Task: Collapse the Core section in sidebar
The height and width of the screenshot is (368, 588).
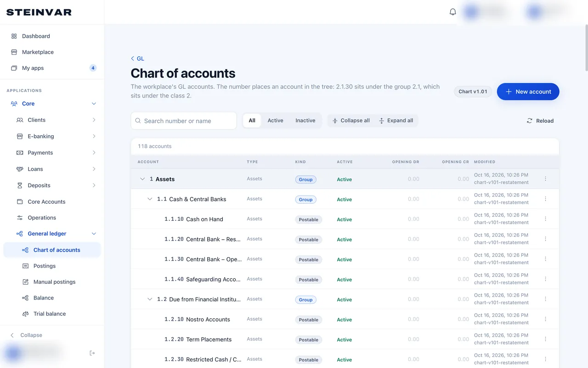Action: tap(94, 104)
